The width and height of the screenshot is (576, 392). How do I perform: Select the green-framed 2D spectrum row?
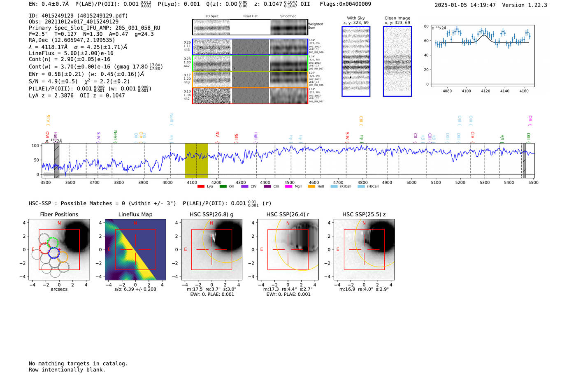[250, 63]
